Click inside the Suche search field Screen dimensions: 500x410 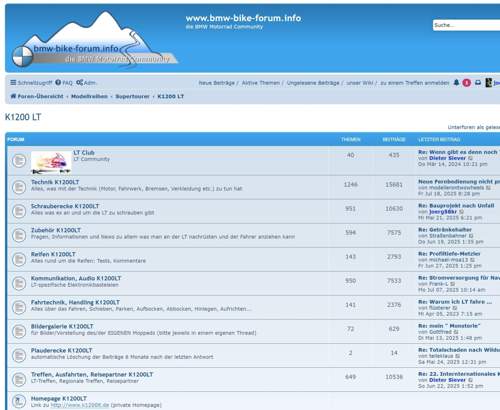point(467,25)
